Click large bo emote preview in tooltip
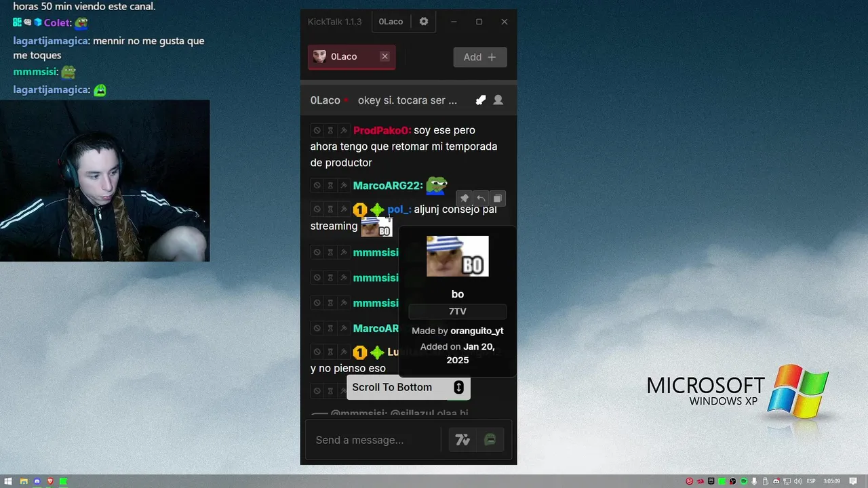The image size is (868, 488). pos(458,256)
